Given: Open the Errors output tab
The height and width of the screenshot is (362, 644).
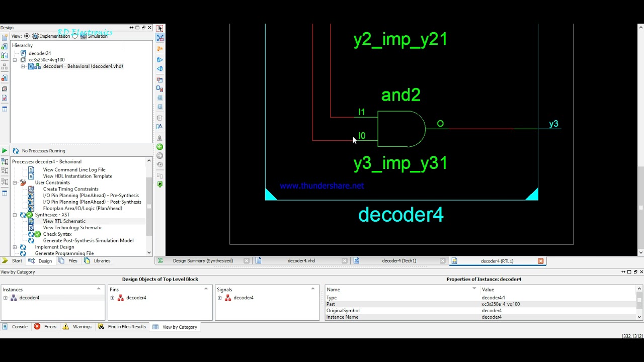Looking at the screenshot, I should pyautogui.click(x=45, y=327).
